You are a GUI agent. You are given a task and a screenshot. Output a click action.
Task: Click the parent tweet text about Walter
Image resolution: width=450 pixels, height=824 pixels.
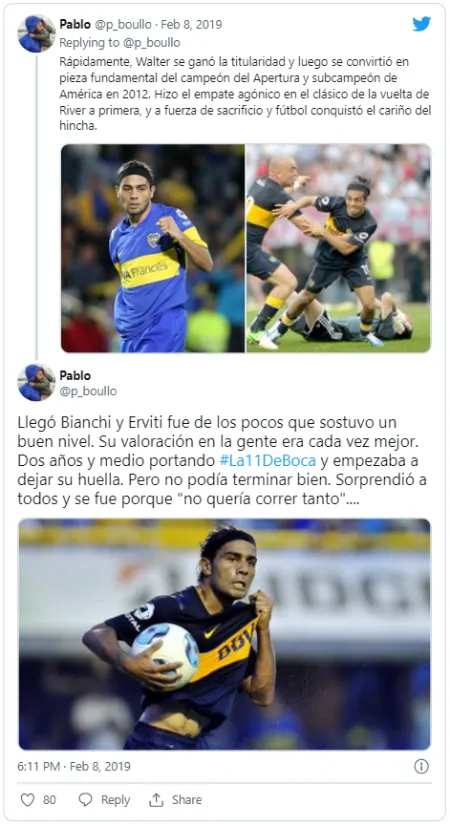coord(245,94)
